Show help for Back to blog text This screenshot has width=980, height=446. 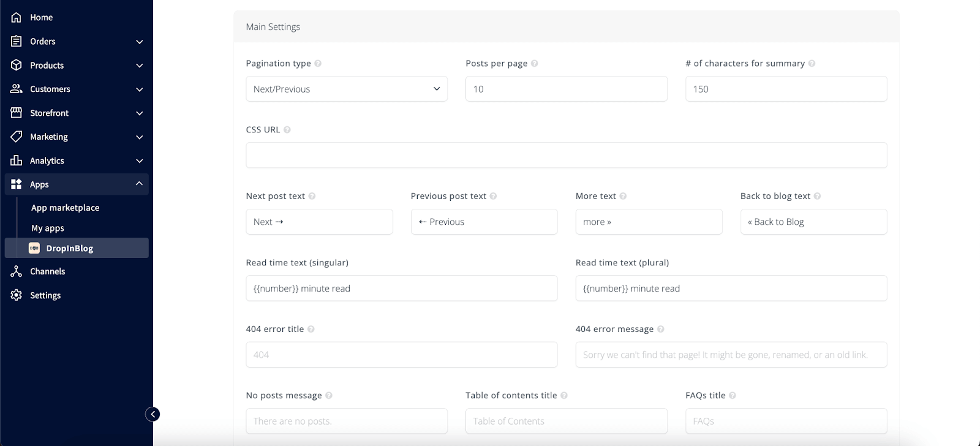[817, 196]
